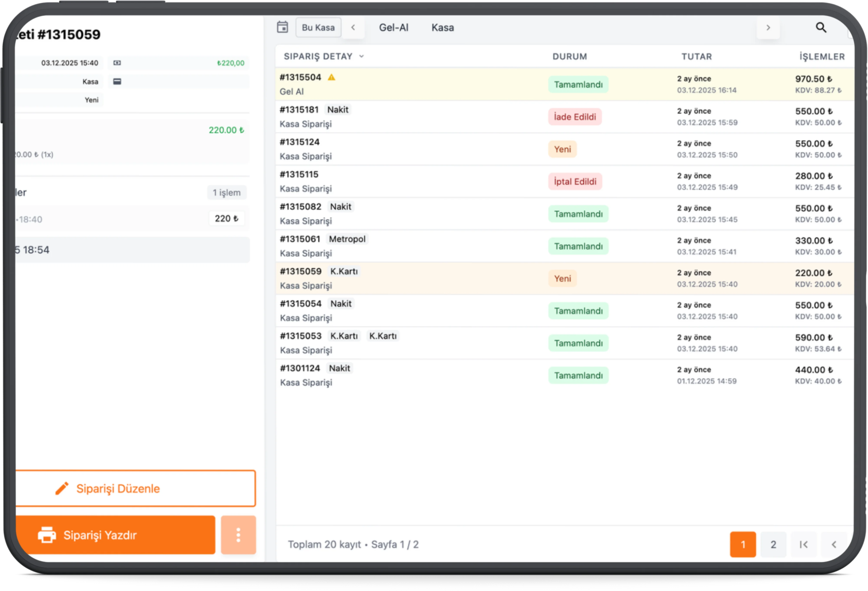Go to page 2
This screenshot has width=868, height=591.
coord(773,544)
